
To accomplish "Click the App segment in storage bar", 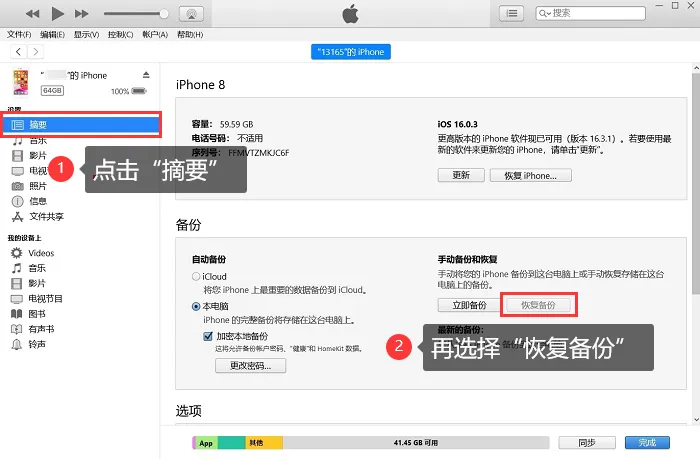I will [x=206, y=443].
